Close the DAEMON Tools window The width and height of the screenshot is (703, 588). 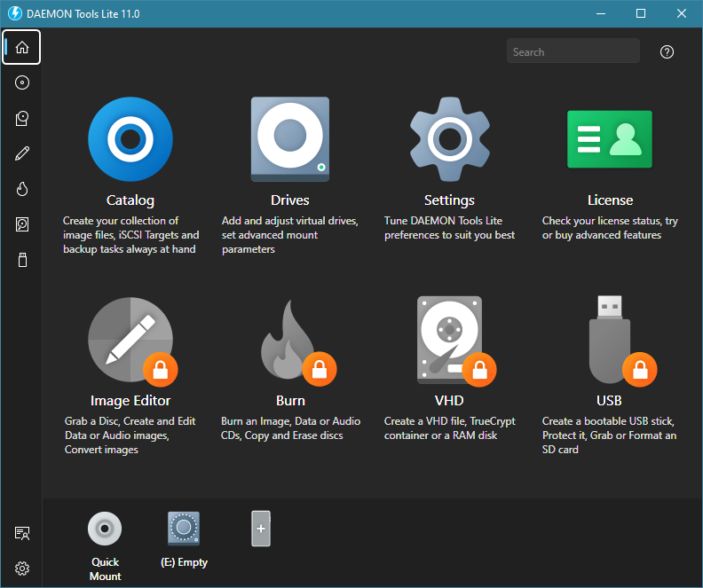click(682, 13)
